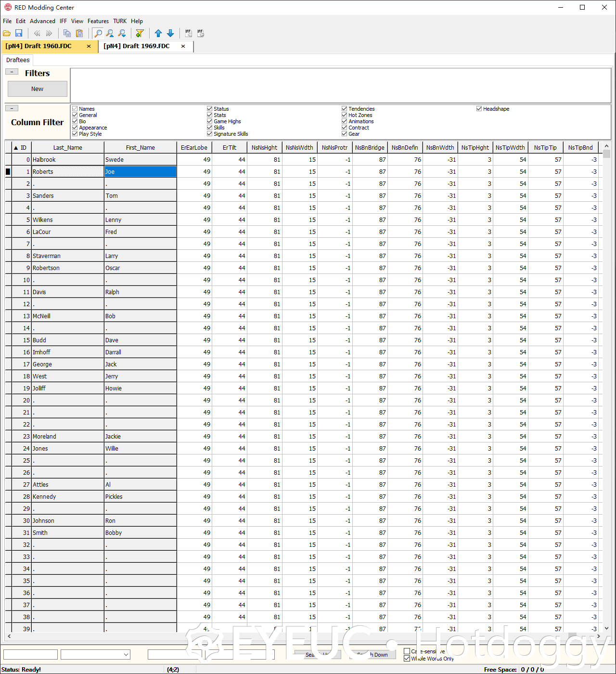
Task: Select the Draftees tab
Action: [x=18, y=60]
